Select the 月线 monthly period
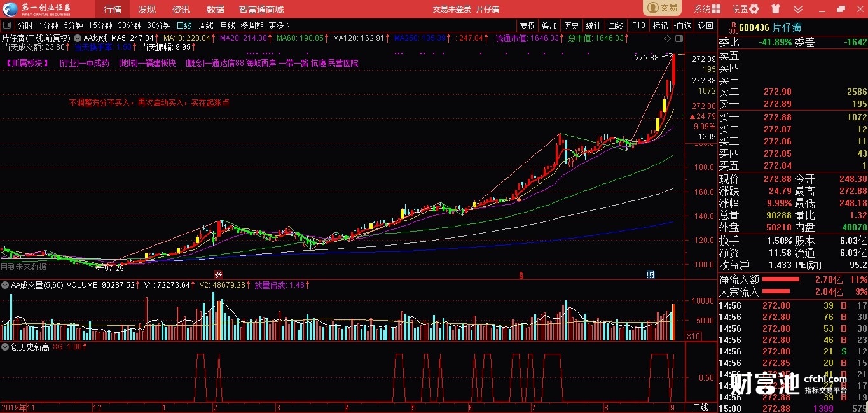Image resolution: width=868 pixels, height=413 pixels. coord(227,25)
